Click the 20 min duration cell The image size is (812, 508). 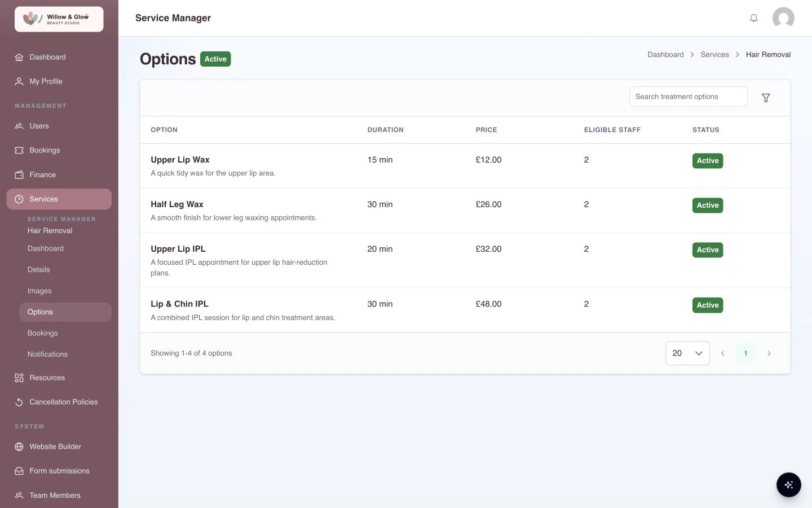click(x=380, y=249)
